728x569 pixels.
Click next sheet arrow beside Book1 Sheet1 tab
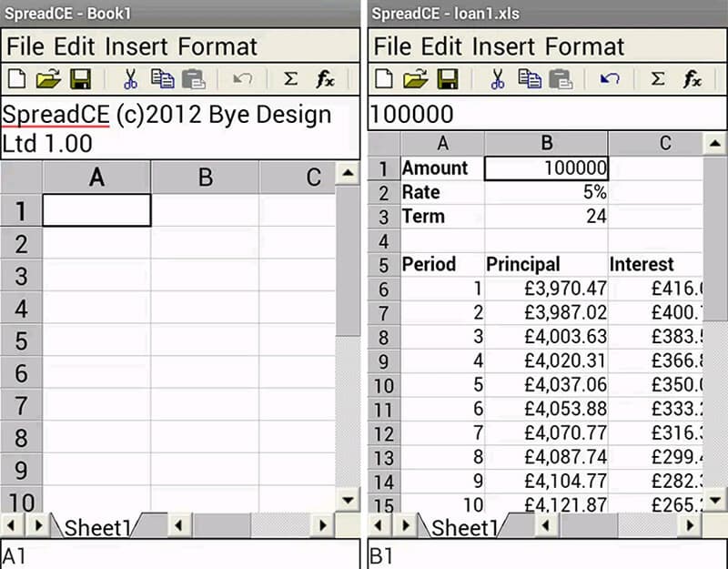tap(38, 525)
